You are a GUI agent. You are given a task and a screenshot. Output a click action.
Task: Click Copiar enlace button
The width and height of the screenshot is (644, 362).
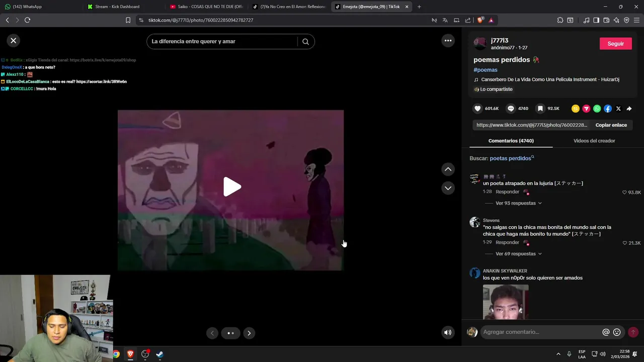611,125
